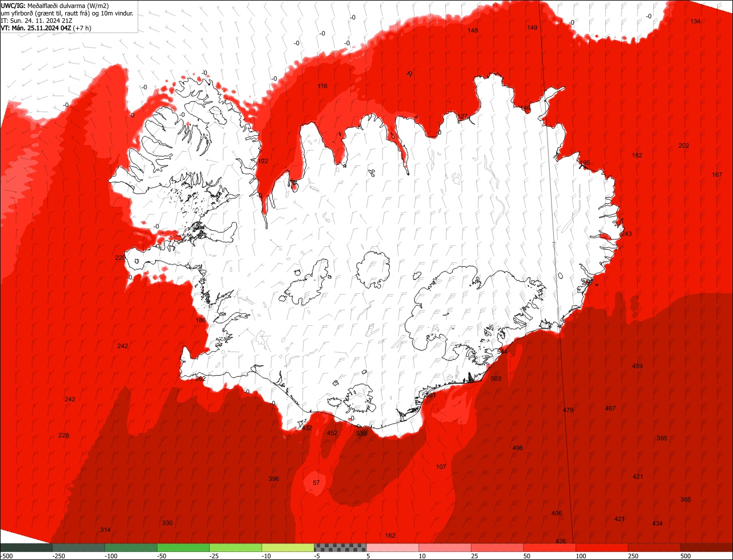This screenshot has height=560, width=733.
Task: Click the value 107 south of Iceland
Action: [441, 467]
